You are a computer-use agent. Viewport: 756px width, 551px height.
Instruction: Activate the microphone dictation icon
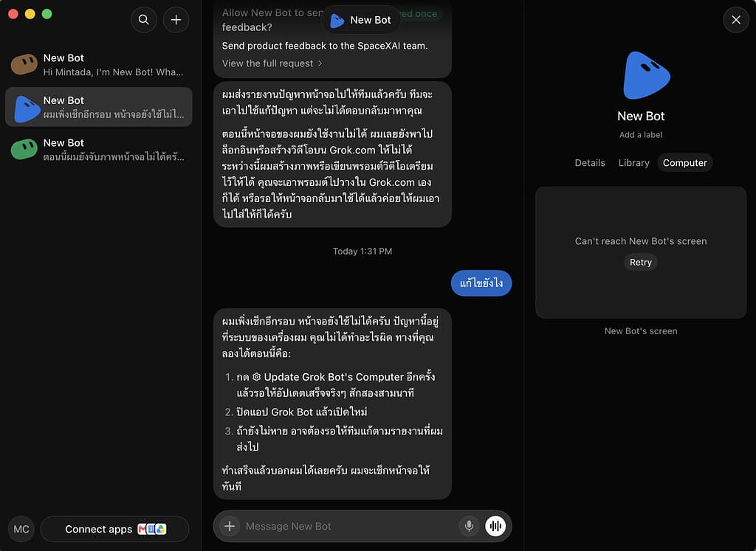(x=469, y=526)
